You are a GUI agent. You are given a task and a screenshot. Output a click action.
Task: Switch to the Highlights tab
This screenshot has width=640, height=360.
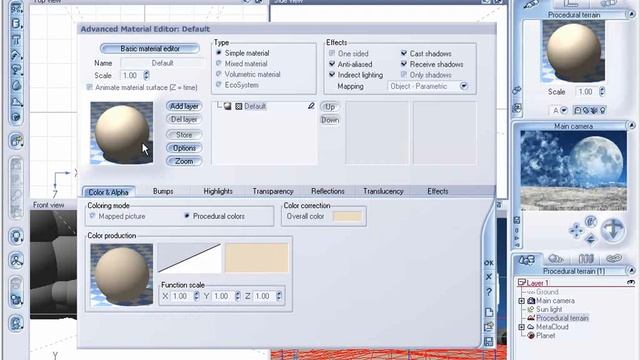pos(218,191)
